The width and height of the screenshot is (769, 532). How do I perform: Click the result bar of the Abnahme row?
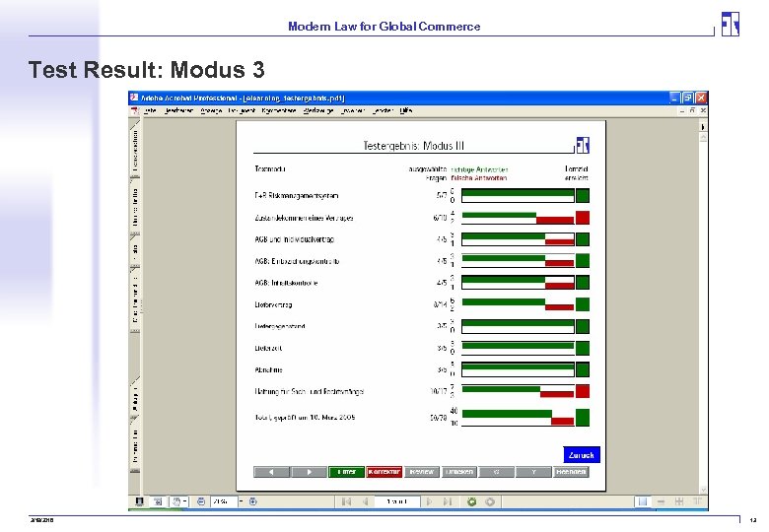518,369
